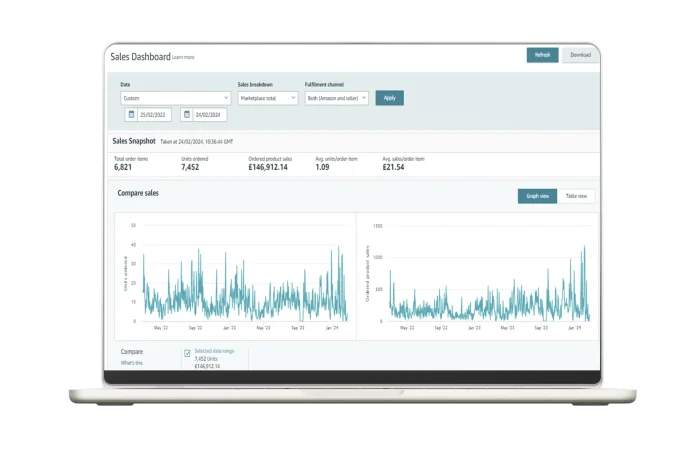The image size is (700, 450).
Task: Click the end date field 24/02/2024
Action: (x=209, y=115)
